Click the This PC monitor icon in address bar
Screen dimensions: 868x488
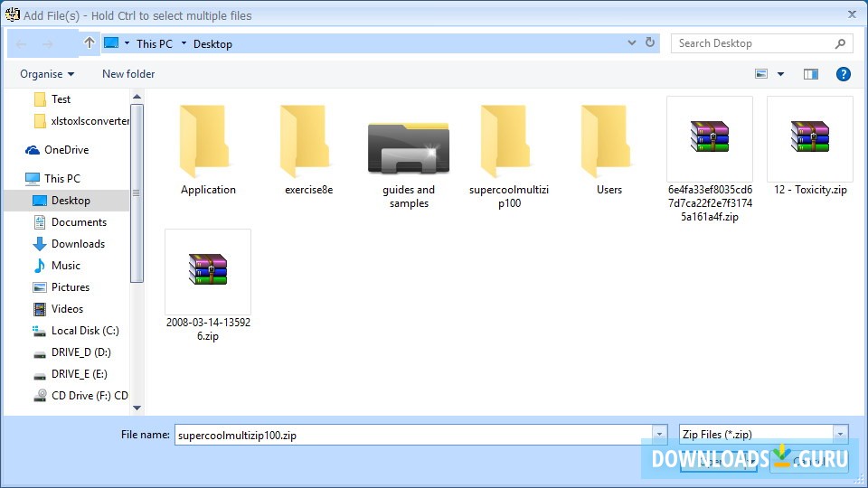point(111,43)
